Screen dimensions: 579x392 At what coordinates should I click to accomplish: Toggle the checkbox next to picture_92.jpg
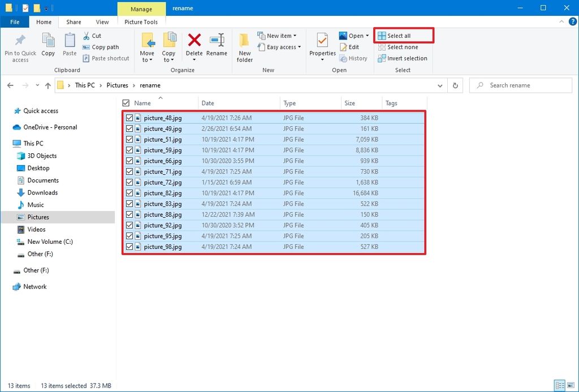[129, 225]
